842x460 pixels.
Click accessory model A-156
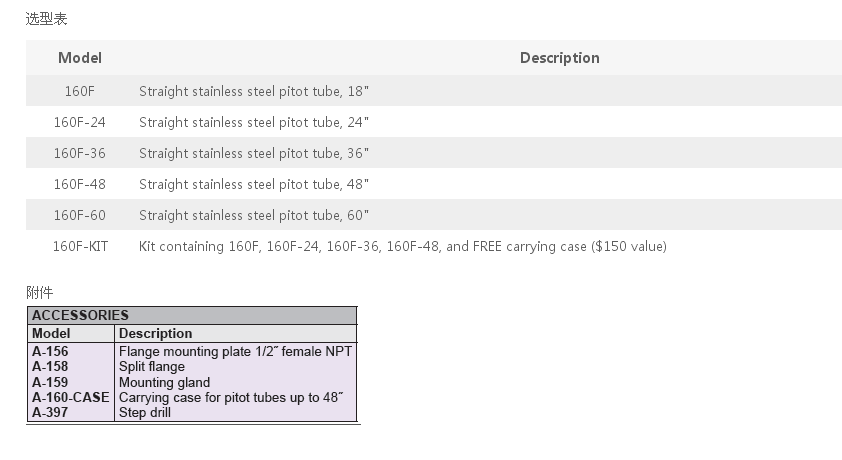[x=50, y=352]
